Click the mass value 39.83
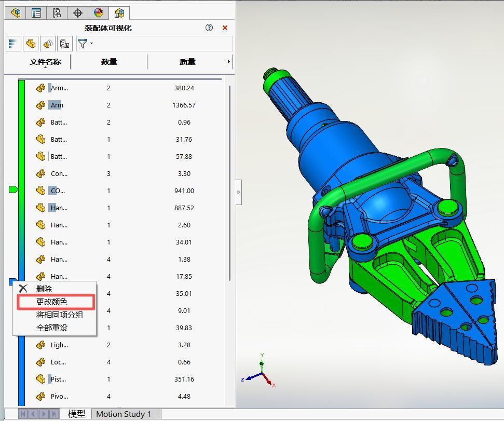This screenshot has width=504, height=421. point(184,328)
